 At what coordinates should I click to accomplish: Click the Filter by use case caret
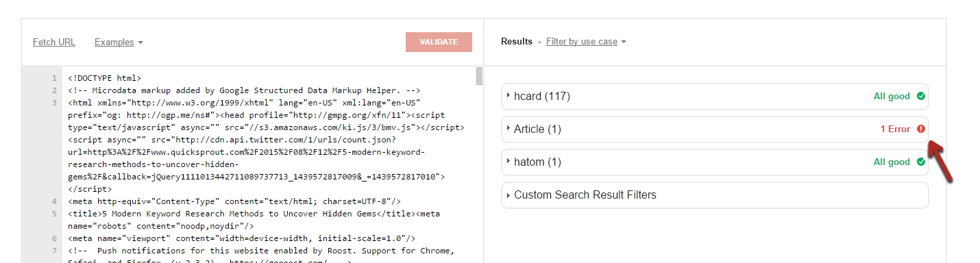coord(624,42)
